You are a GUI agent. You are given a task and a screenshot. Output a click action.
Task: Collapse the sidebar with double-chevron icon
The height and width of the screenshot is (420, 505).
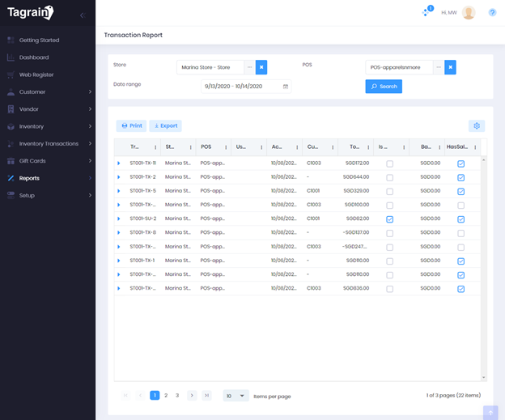point(83,15)
